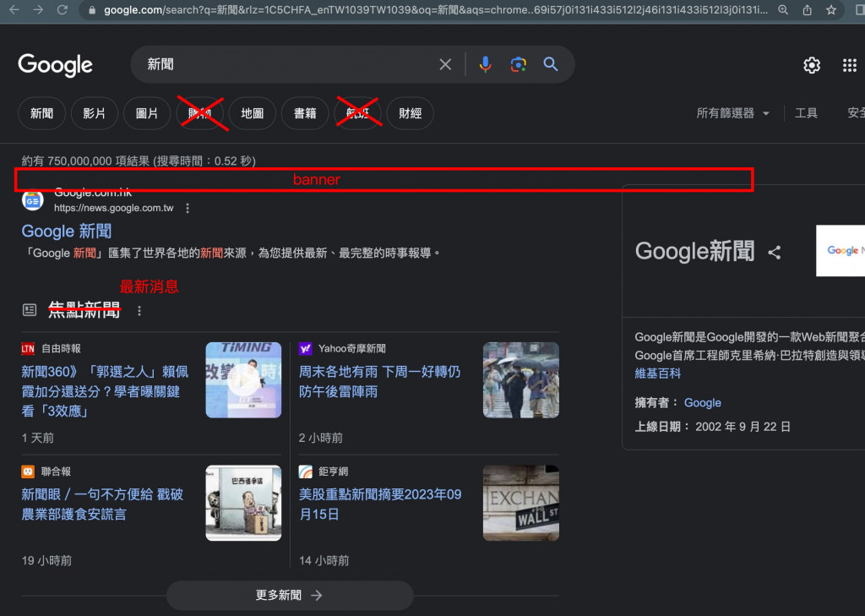Bookmark this page with the star icon
The height and width of the screenshot is (616, 865).
pos(831,10)
